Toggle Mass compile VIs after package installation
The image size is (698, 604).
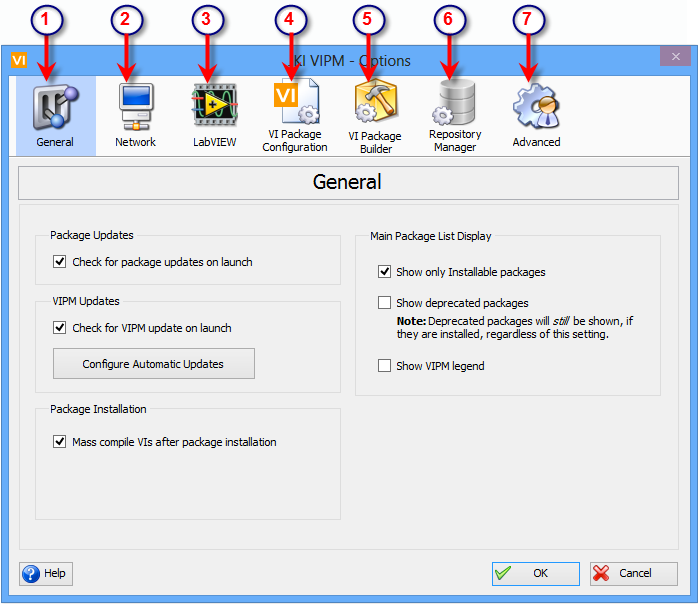60,442
